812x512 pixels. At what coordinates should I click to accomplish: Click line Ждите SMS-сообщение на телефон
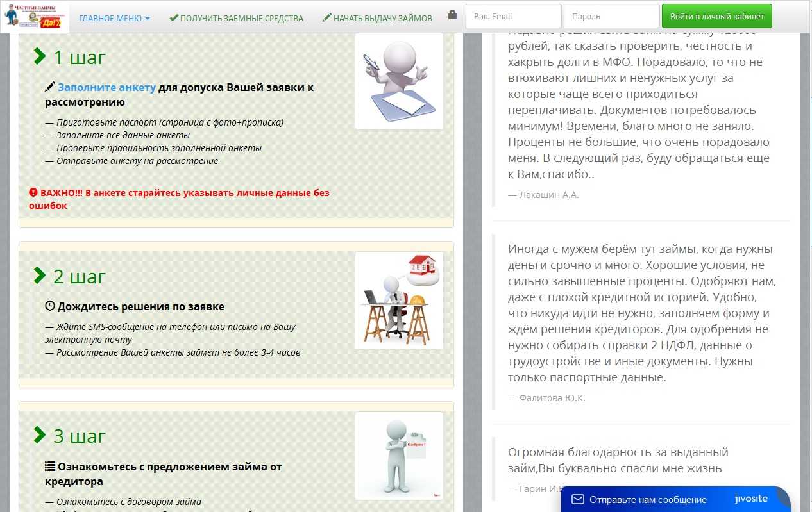(x=171, y=333)
